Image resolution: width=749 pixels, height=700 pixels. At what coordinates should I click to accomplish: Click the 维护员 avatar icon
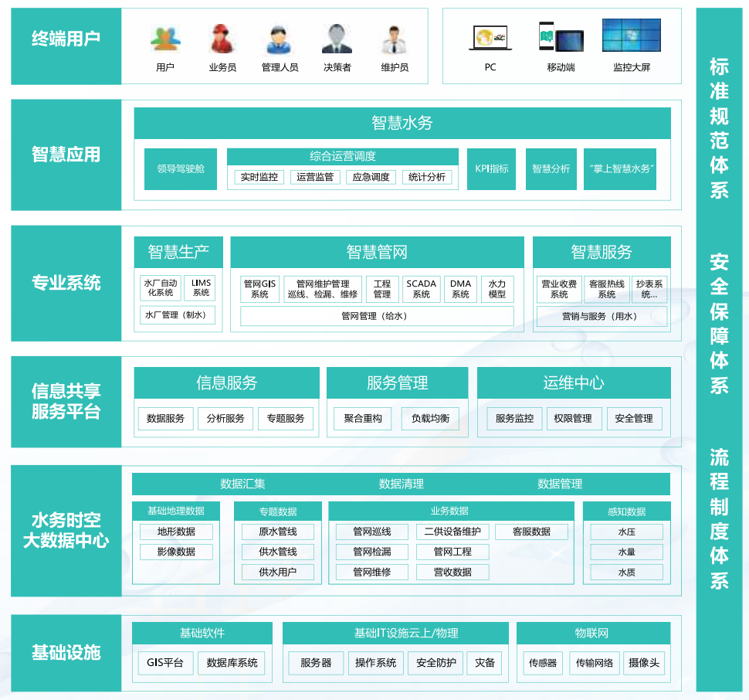point(395,39)
